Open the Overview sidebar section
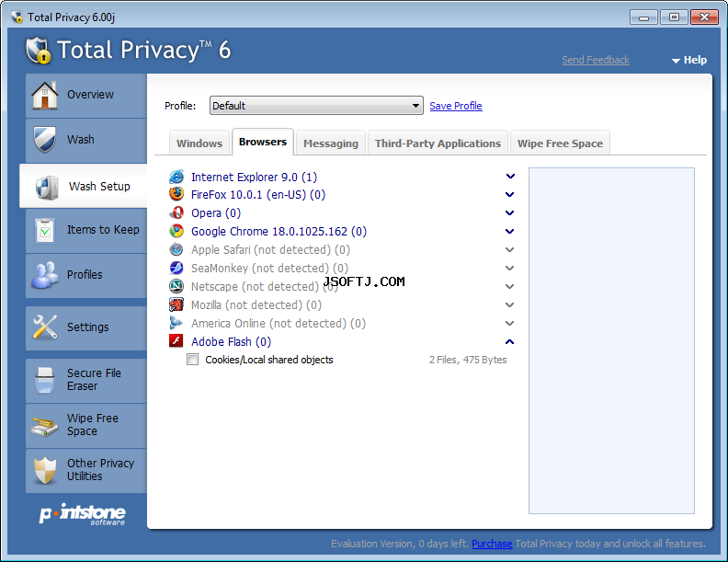 tap(86, 96)
